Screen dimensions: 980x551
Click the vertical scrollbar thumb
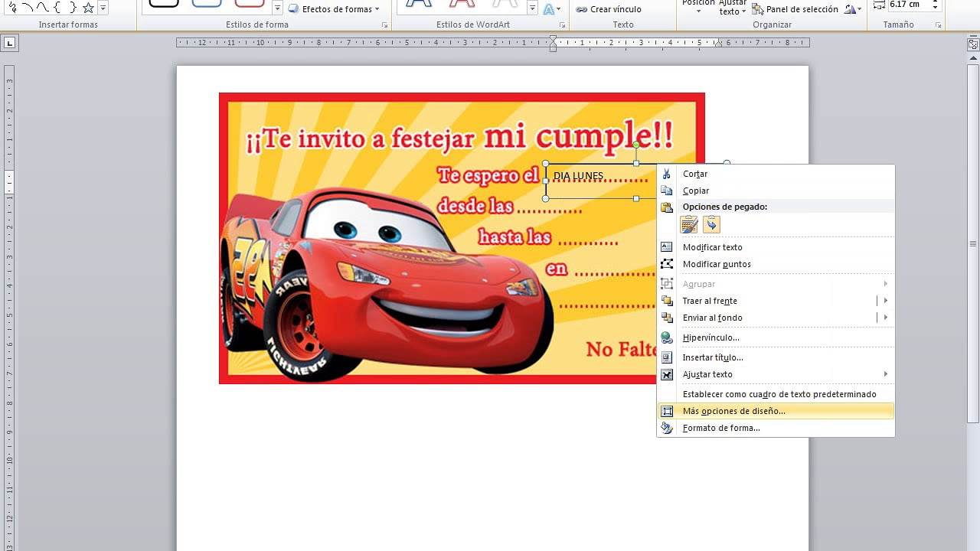pos(973,243)
